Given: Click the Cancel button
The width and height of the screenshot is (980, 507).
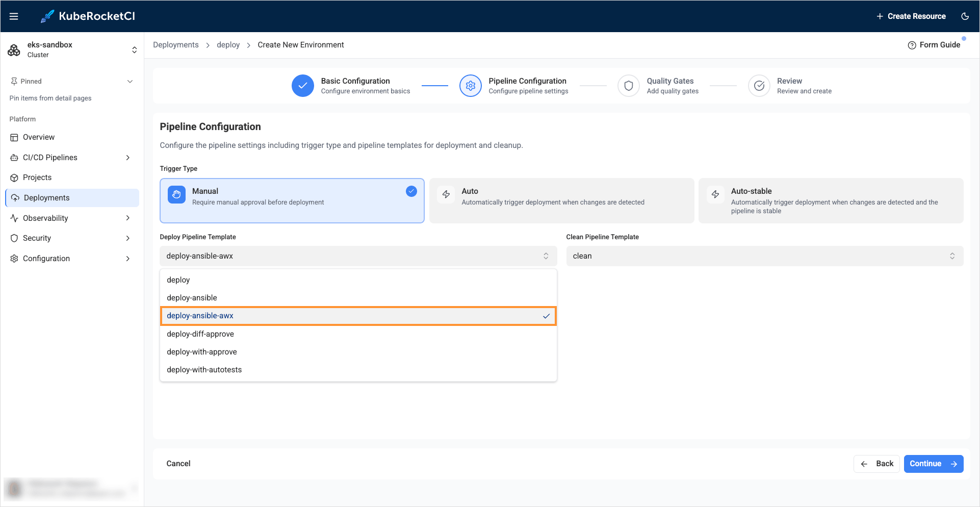Looking at the screenshot, I should click(178, 464).
